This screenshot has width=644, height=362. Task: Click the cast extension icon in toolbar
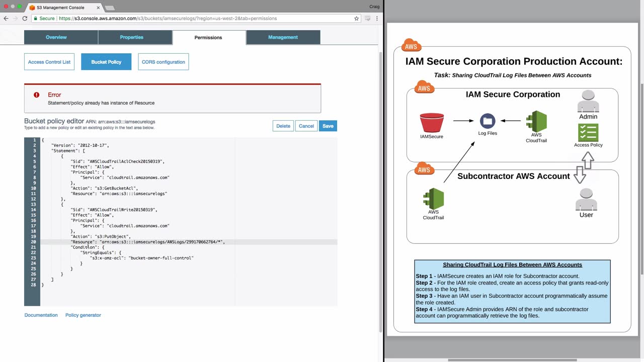point(367,19)
